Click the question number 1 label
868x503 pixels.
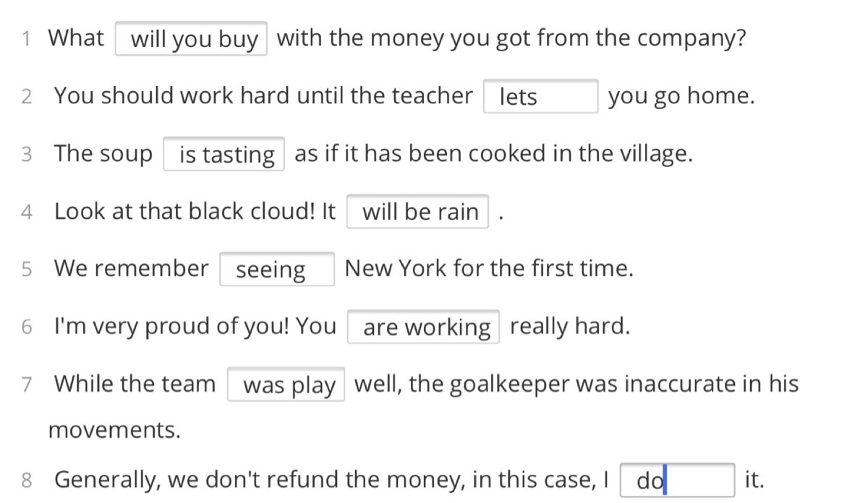click(26, 39)
